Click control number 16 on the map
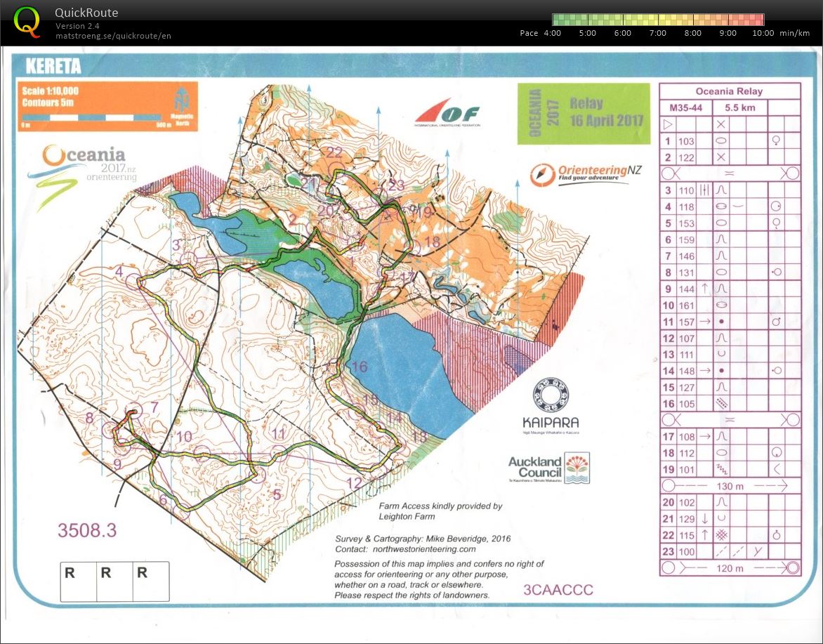The height and width of the screenshot is (644, 823). pos(359,367)
